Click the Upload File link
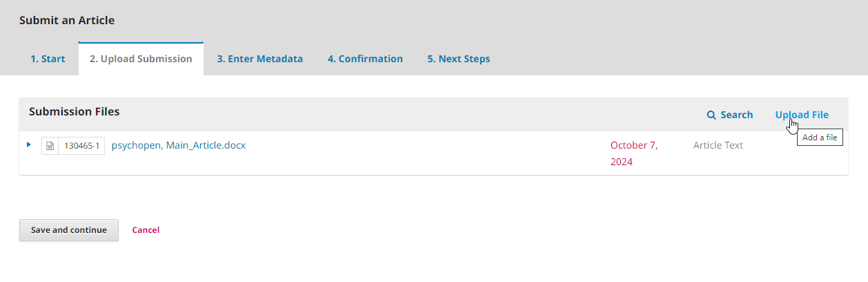 [x=802, y=115]
